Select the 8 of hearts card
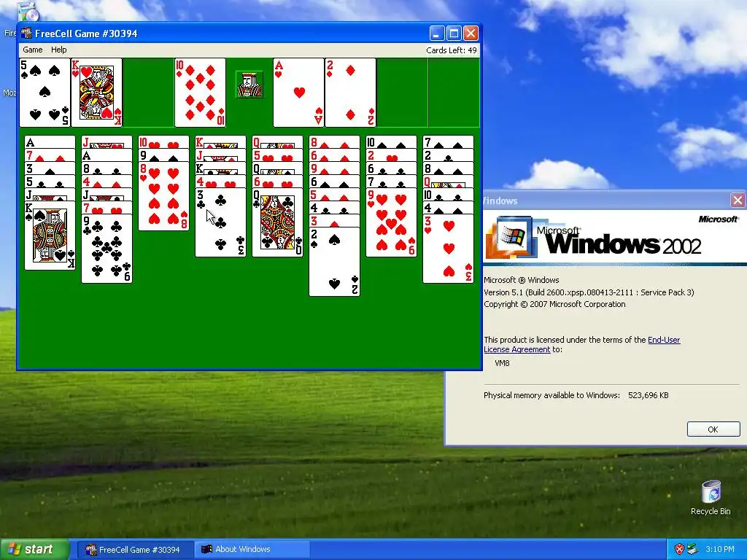The height and width of the screenshot is (560, 747). tap(163, 196)
